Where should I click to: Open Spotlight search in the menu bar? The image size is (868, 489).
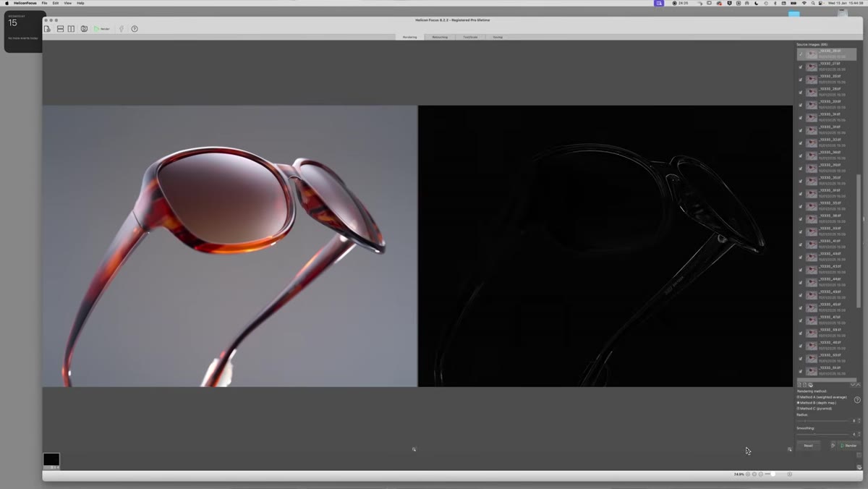pos(813,3)
